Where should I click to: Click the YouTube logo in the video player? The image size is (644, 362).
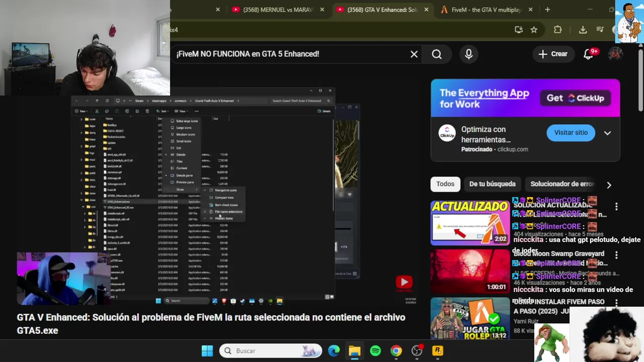[404, 283]
